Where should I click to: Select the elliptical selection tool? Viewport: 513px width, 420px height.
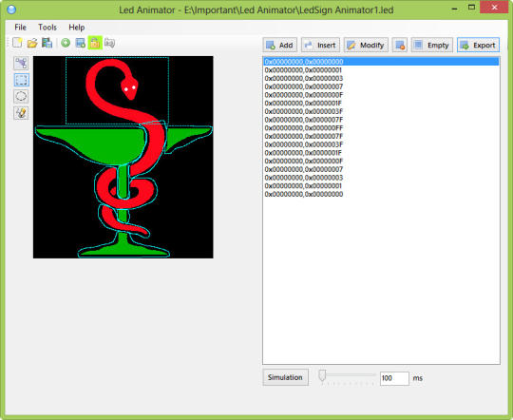[21, 96]
